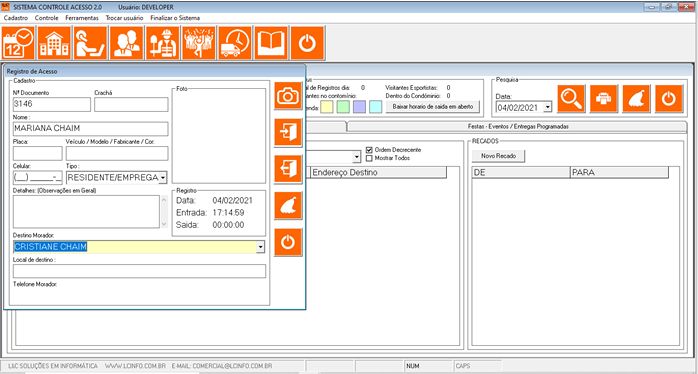This screenshot has height=374, width=698.
Task: Click the WWW.LCINFO.COM.BR status bar text
Action: 135,366
